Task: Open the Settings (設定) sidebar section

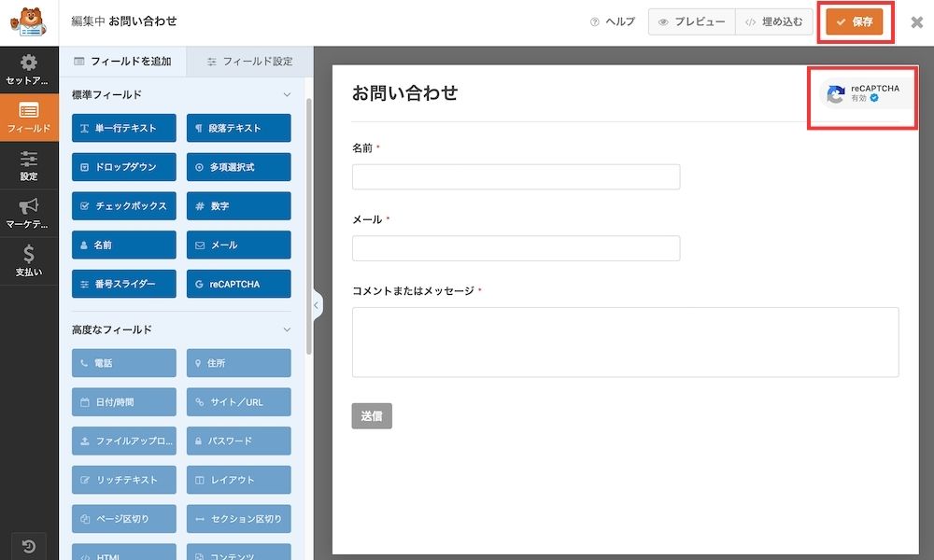Action: [x=29, y=165]
